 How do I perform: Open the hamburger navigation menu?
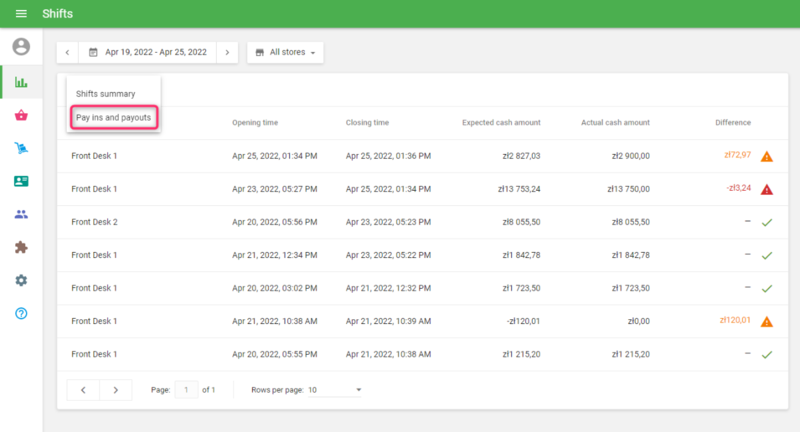pyautogui.click(x=21, y=14)
